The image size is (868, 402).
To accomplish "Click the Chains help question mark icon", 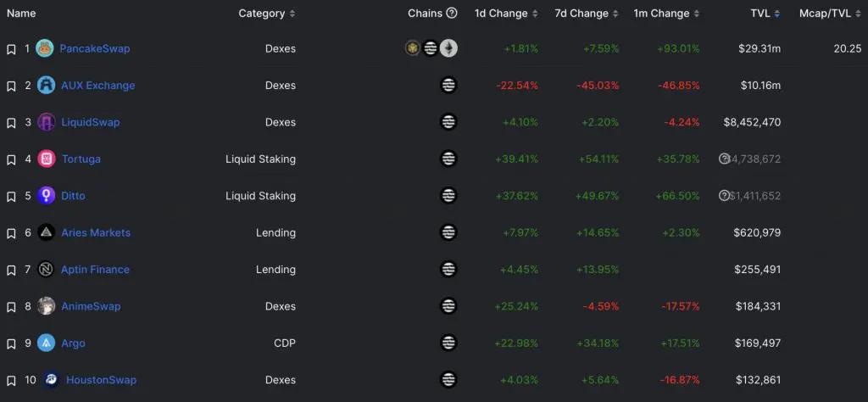I will tap(452, 14).
